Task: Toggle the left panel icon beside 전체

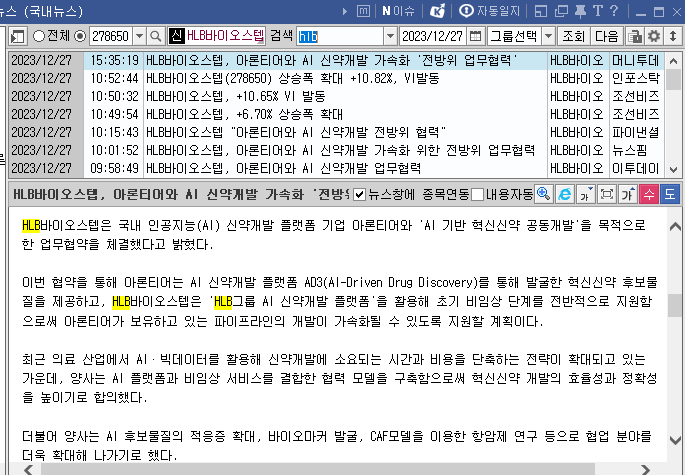Action: (18, 36)
